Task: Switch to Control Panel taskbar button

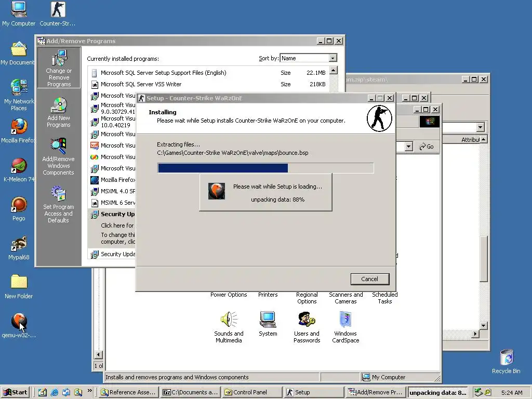Action: 252,392
